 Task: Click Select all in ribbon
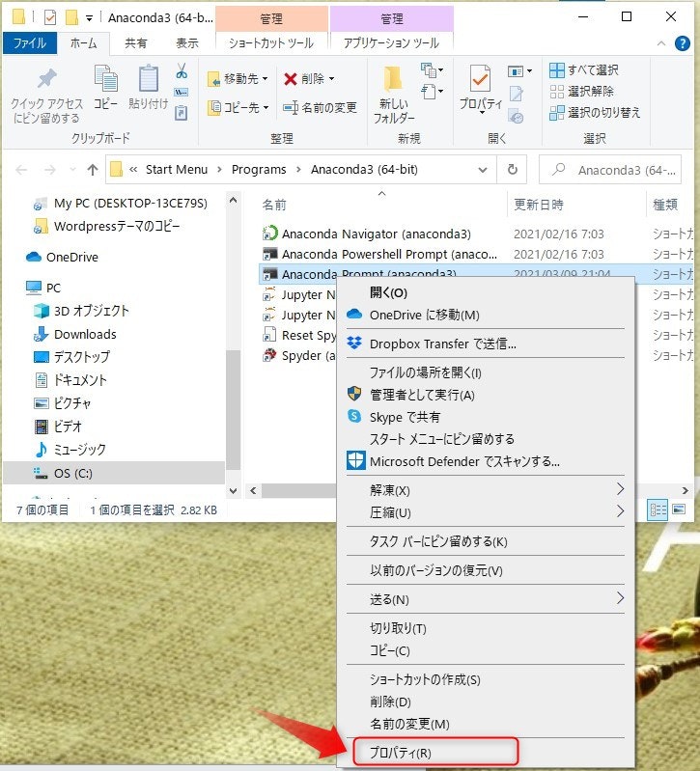[x=584, y=70]
